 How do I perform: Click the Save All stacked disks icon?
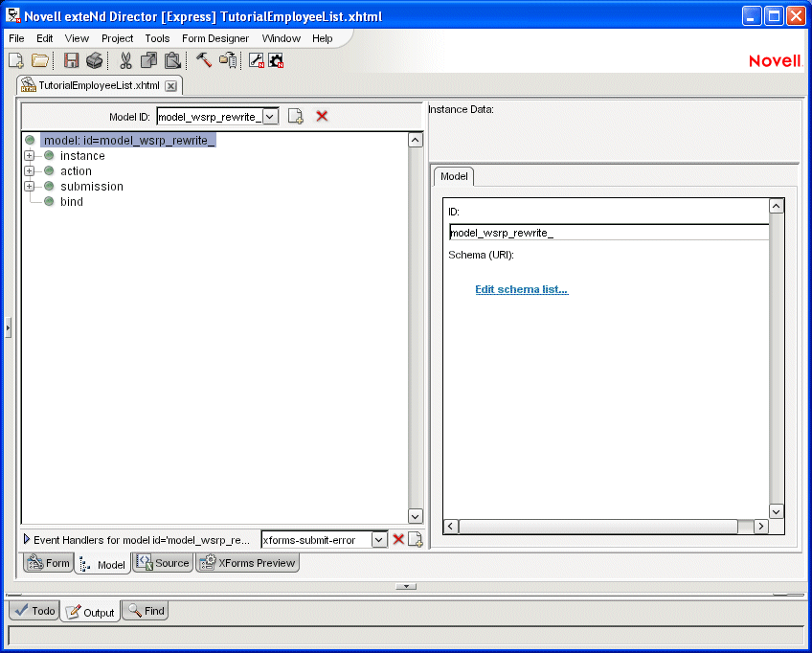coord(94,61)
